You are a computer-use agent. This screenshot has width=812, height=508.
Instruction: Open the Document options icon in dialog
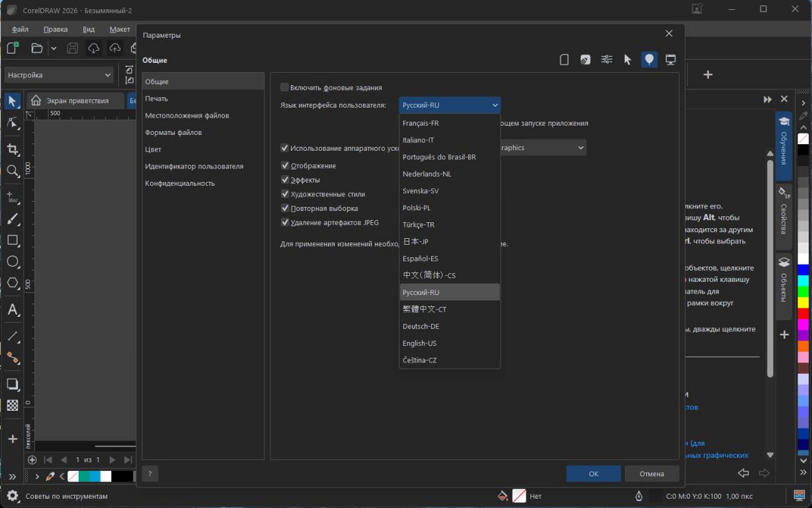click(564, 60)
